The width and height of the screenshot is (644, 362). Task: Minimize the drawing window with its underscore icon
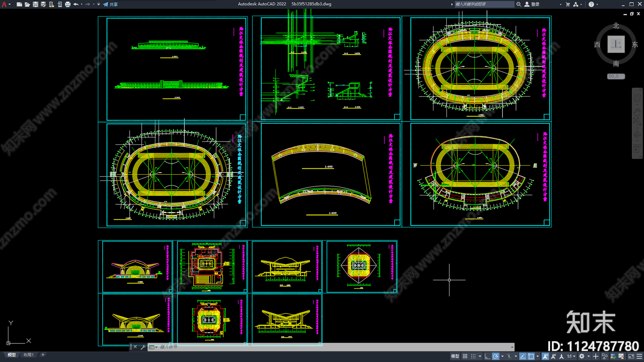click(x=625, y=14)
